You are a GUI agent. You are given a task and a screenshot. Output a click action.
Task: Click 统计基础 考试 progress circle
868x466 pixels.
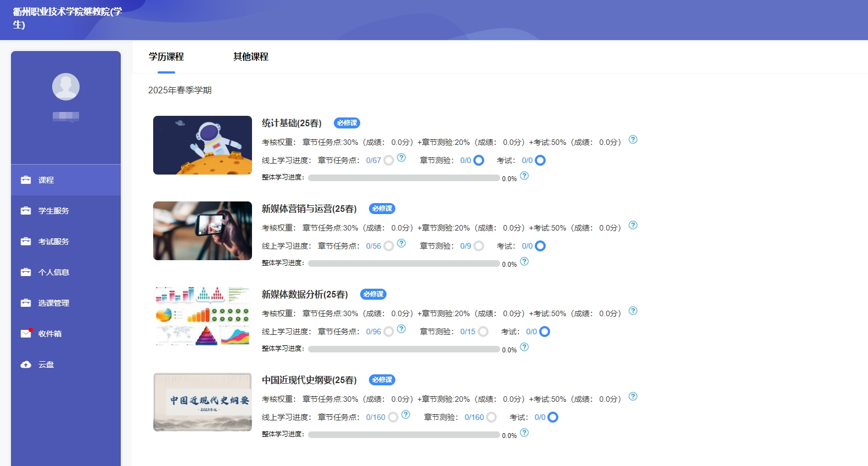[x=540, y=160]
